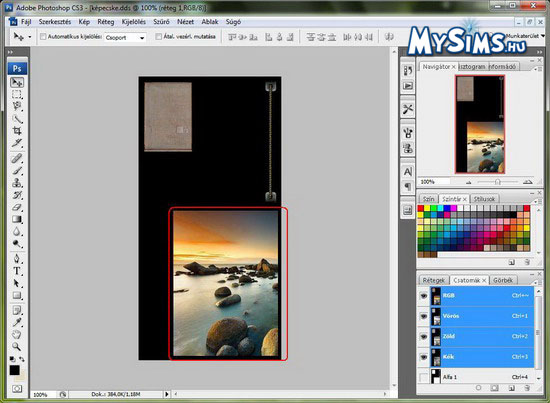This screenshot has height=403, width=550.
Task: Select the Gradient tool
Action: coord(17,219)
